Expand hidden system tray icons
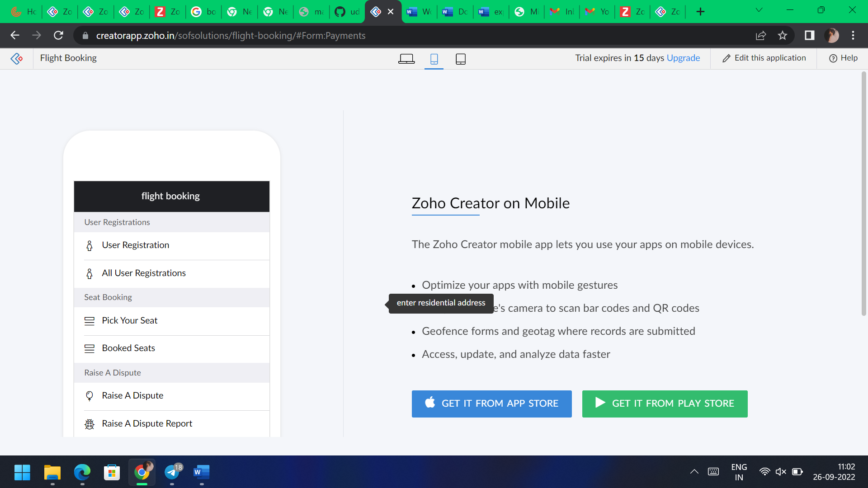Viewport: 868px width, 488px height. pyautogui.click(x=694, y=472)
